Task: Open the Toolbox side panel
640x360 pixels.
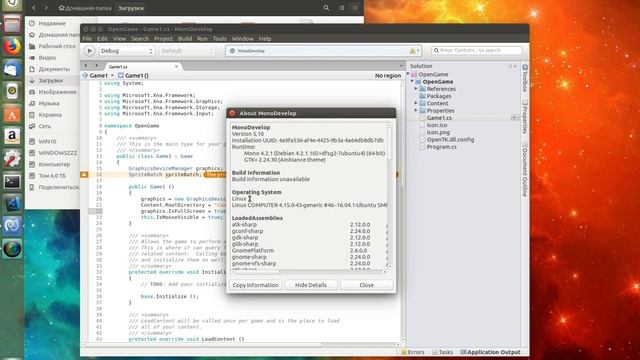Action: (525, 78)
